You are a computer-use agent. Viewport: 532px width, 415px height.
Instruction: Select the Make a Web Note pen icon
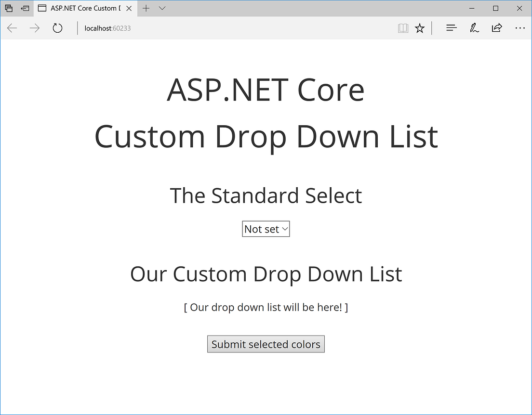pyautogui.click(x=474, y=27)
